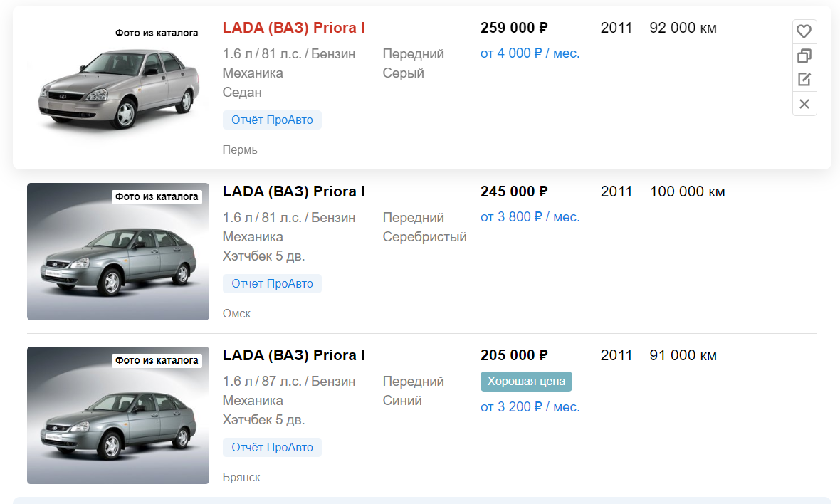The height and width of the screenshot is (504, 840).
Task: Add Perm Priora listing to favorites
Action: (804, 31)
